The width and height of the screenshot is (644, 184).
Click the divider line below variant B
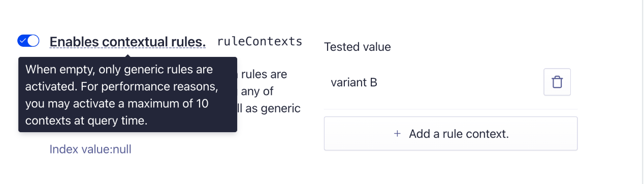(450, 109)
